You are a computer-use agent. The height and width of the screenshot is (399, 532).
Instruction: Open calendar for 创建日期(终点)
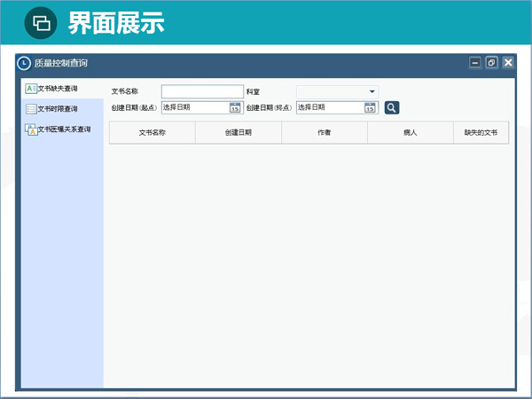[370, 108]
